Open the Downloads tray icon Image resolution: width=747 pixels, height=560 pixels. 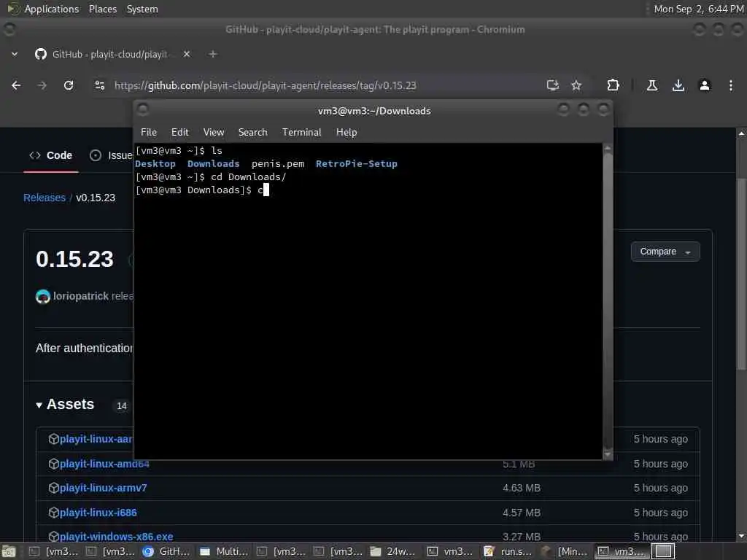coord(678,85)
